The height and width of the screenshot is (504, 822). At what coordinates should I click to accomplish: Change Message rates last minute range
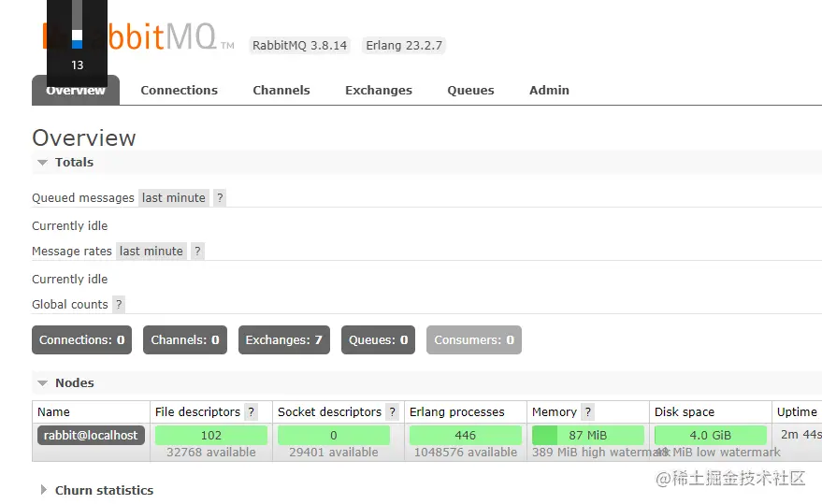151,252
